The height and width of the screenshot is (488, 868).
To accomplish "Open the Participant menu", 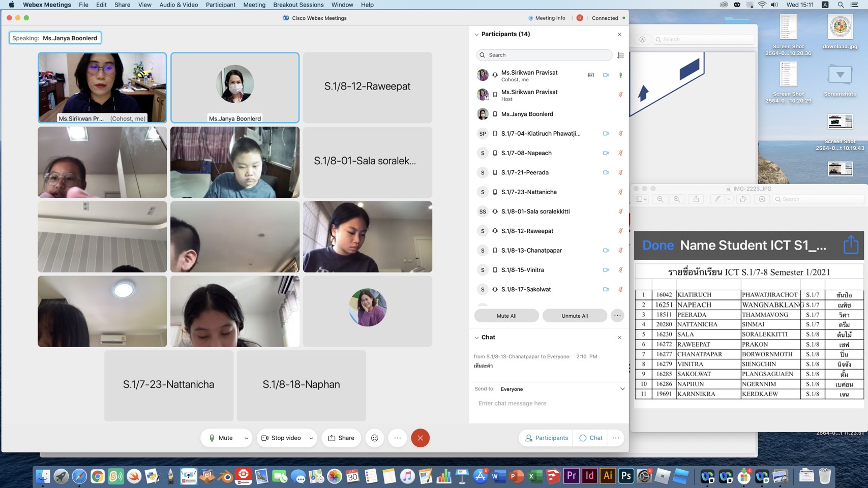I will click(x=221, y=5).
